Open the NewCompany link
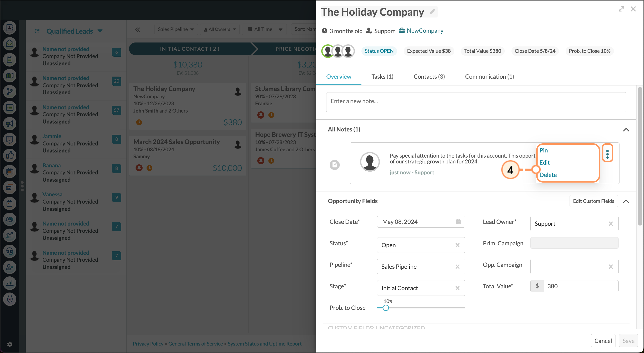The height and width of the screenshot is (353, 644). [425, 31]
